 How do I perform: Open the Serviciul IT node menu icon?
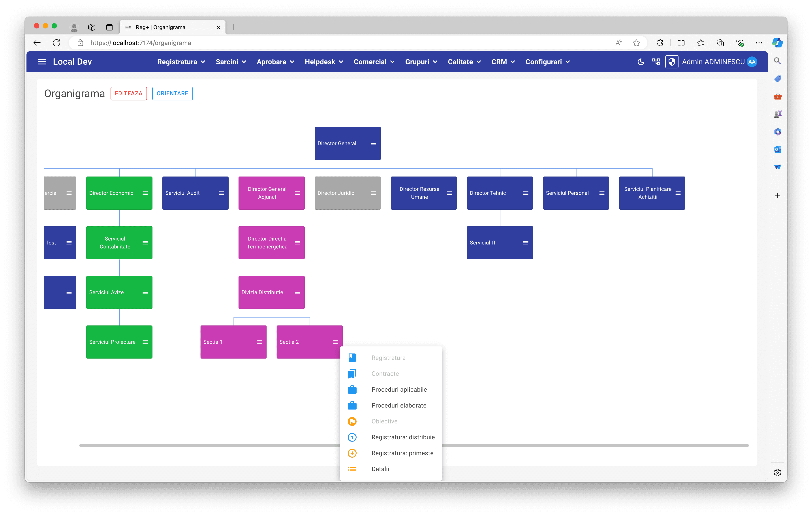[525, 243]
